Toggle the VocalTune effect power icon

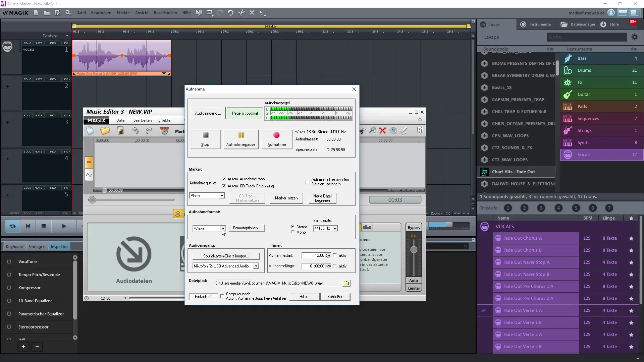pos(9,261)
